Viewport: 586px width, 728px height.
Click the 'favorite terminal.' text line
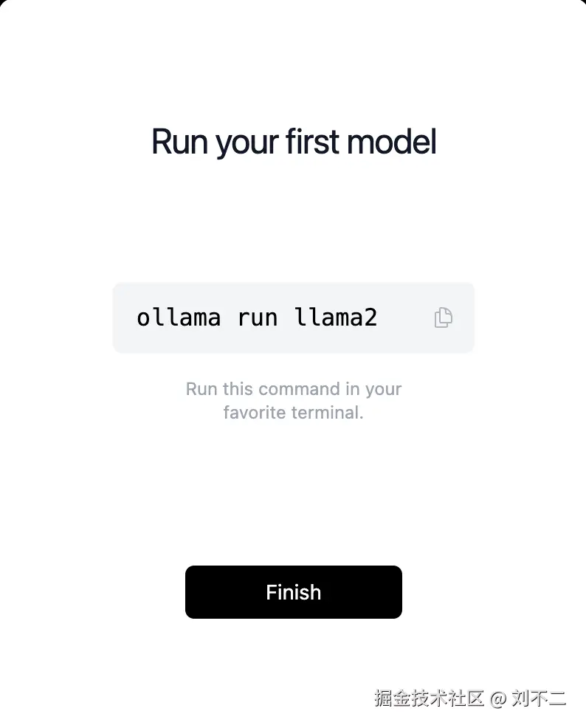[293, 413]
